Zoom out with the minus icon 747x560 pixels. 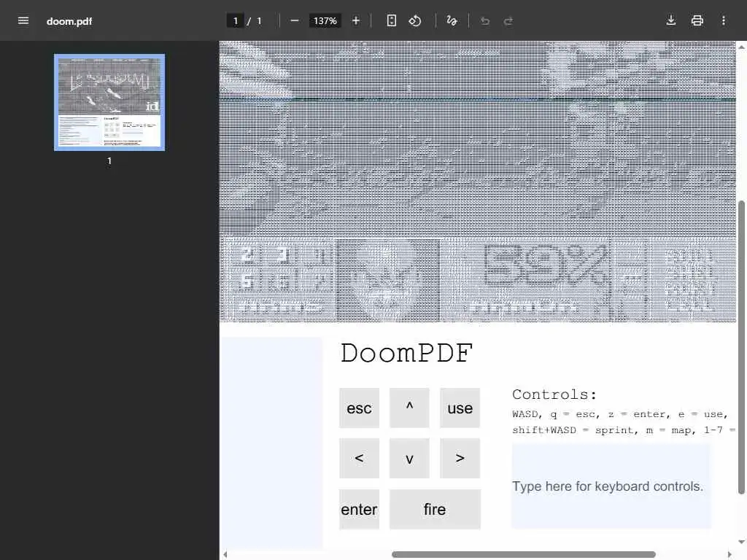[x=295, y=20]
